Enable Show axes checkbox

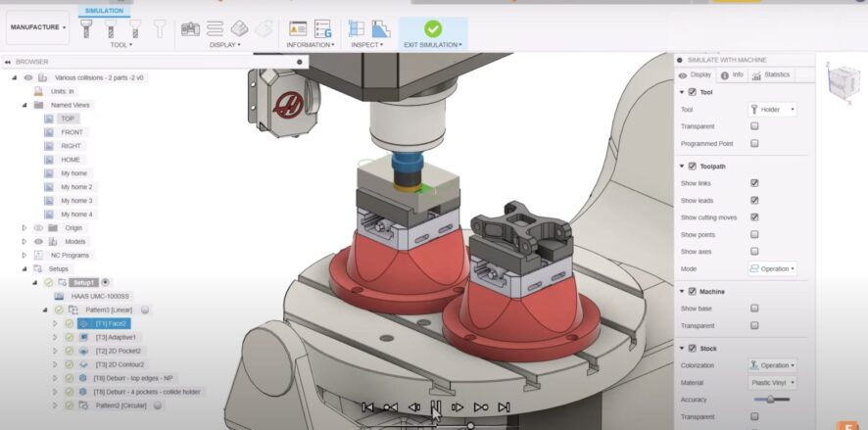pos(754,252)
